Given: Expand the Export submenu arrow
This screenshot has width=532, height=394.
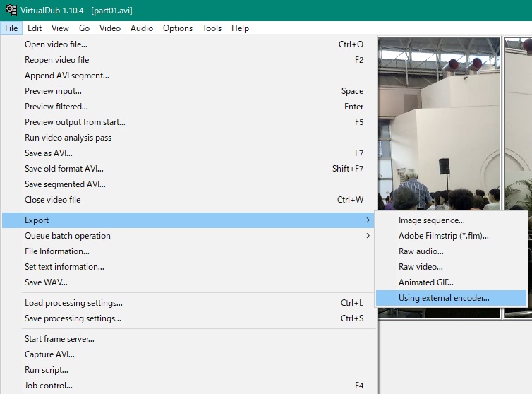Looking at the screenshot, I should tap(368, 220).
